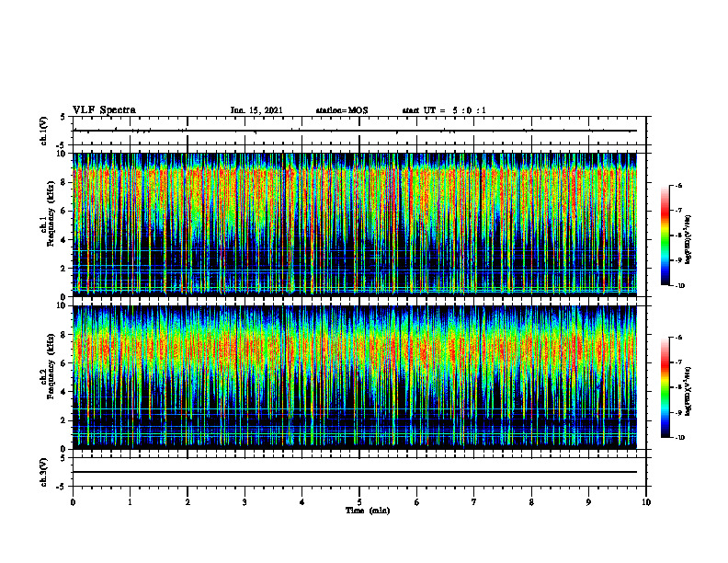Click the ch.1 color bar log(PSD) label

pos(688,240)
